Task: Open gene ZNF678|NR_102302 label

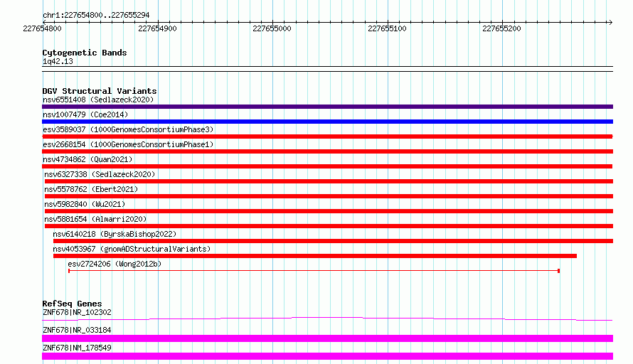Action: (x=77, y=312)
